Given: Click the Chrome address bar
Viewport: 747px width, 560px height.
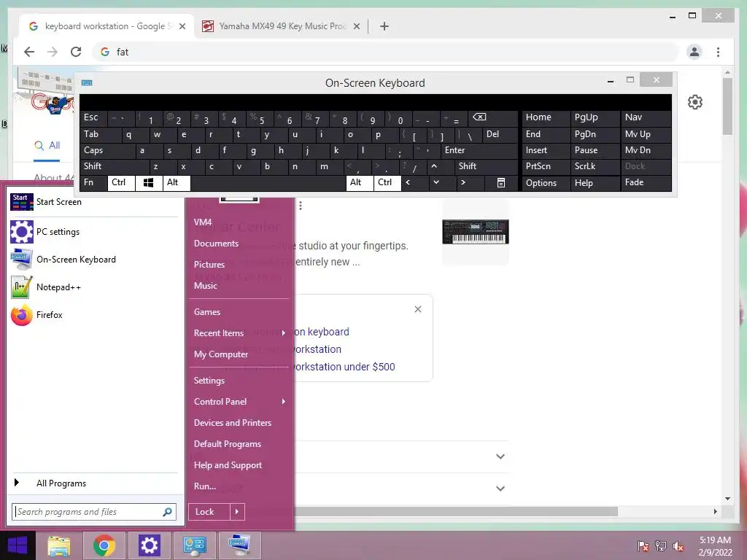Looking at the screenshot, I should tap(386, 52).
